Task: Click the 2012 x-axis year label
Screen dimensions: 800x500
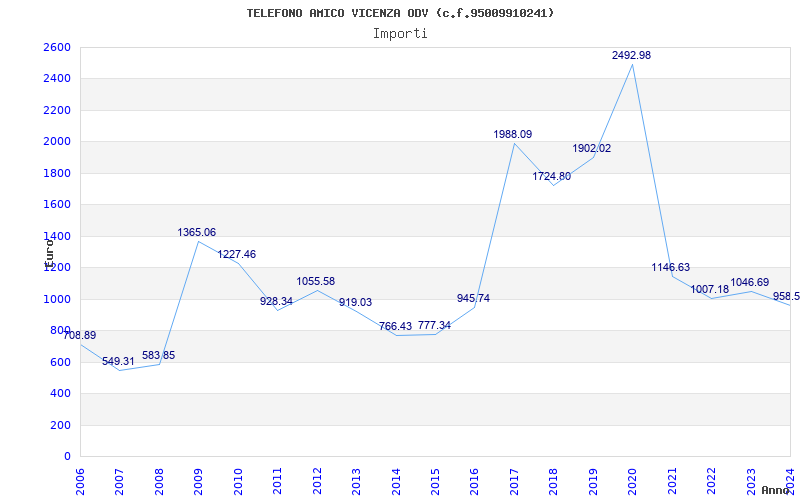Action: (317, 482)
